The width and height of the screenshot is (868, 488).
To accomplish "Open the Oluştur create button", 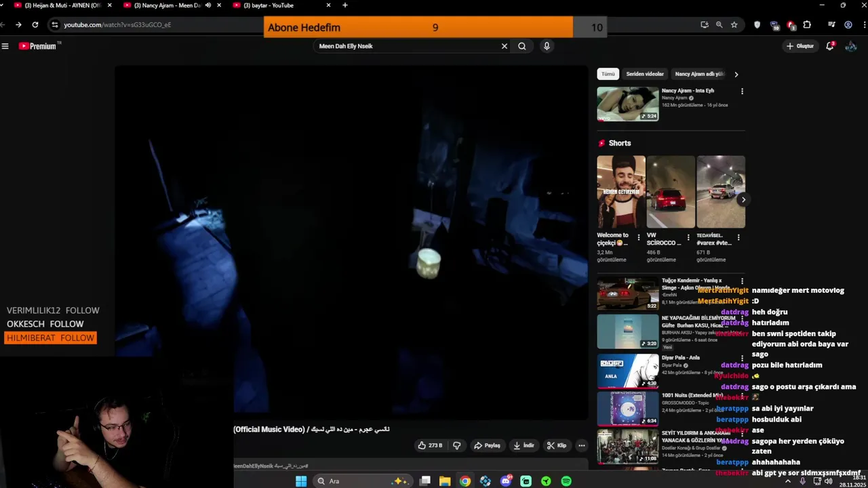I will click(x=800, y=46).
